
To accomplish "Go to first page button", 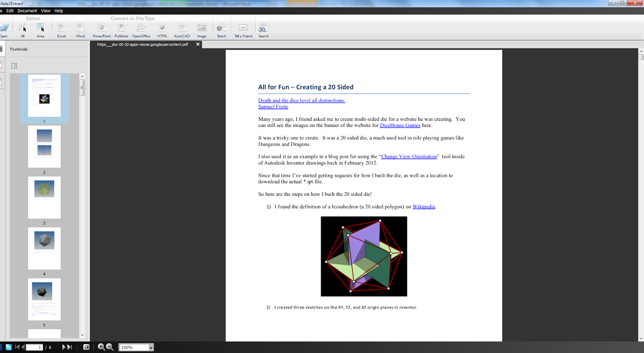I will point(17,347).
